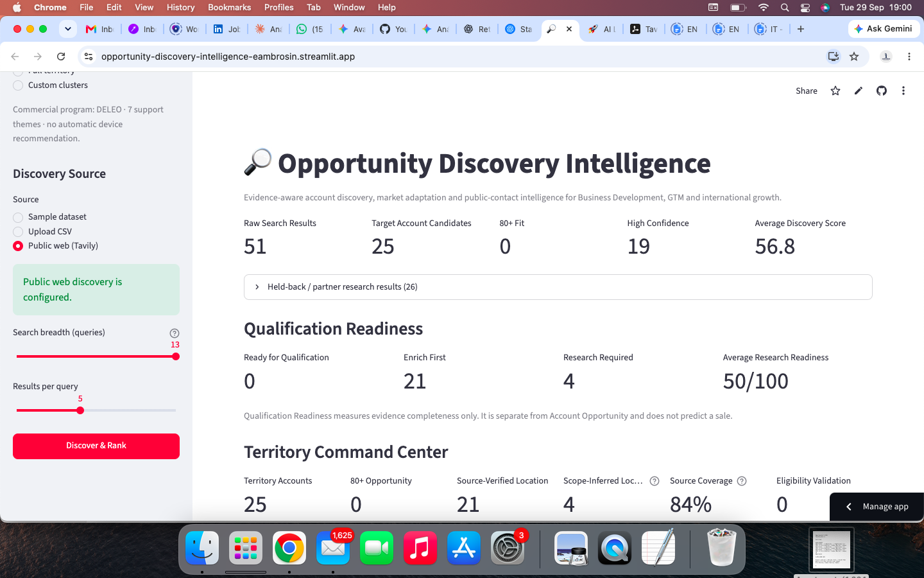Open the Chrome profile icon
This screenshot has width=924, height=578.
(886, 57)
